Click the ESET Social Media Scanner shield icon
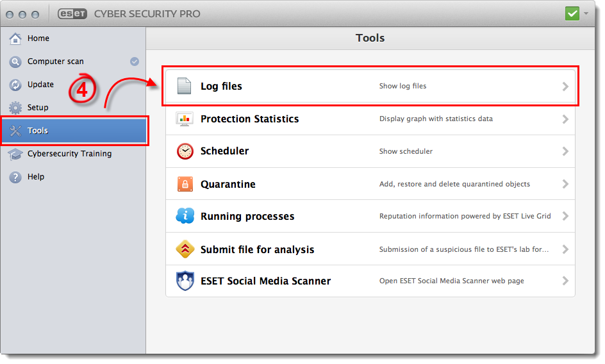Image resolution: width=605 pixels, height=364 pixels. (x=185, y=281)
